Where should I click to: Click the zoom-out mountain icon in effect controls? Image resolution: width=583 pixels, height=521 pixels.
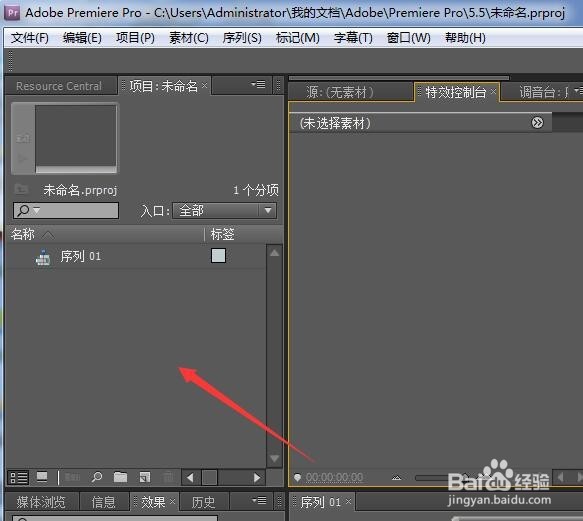(396, 477)
